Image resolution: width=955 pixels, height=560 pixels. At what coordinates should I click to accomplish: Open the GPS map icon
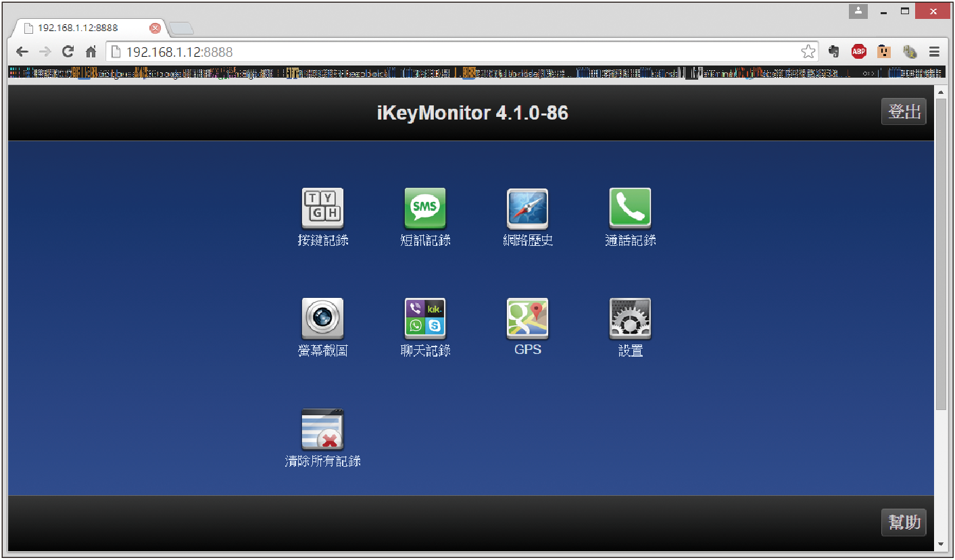point(528,318)
